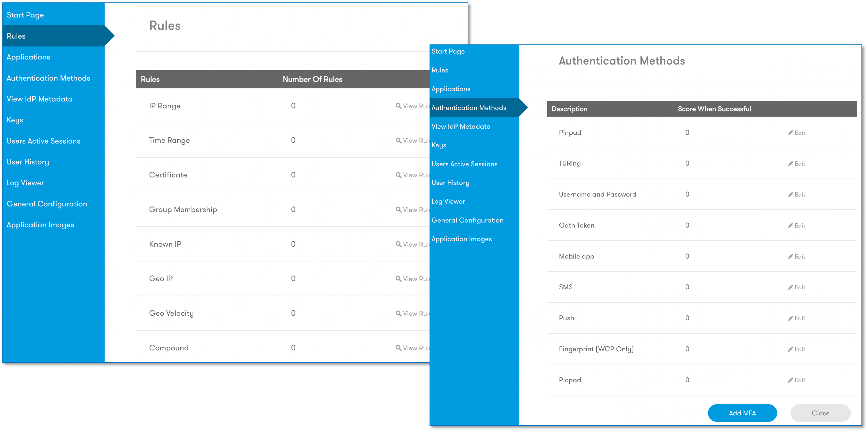868x432 pixels.
Task: Click the Description column header
Action: (569, 109)
